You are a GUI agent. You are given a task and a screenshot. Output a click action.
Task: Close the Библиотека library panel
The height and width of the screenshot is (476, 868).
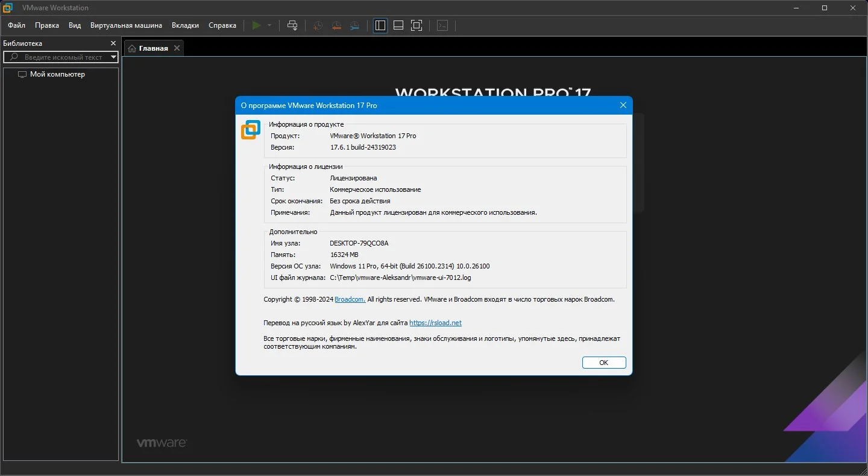(113, 43)
